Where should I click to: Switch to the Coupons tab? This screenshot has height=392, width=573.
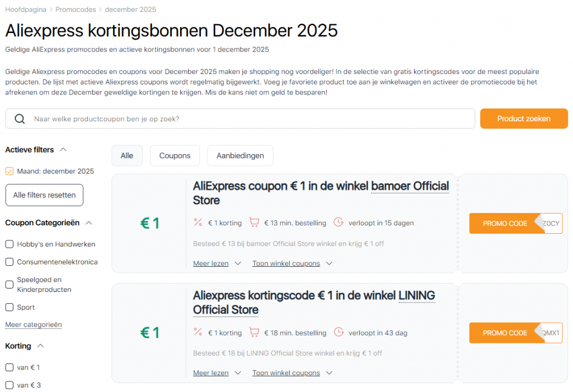(x=175, y=155)
